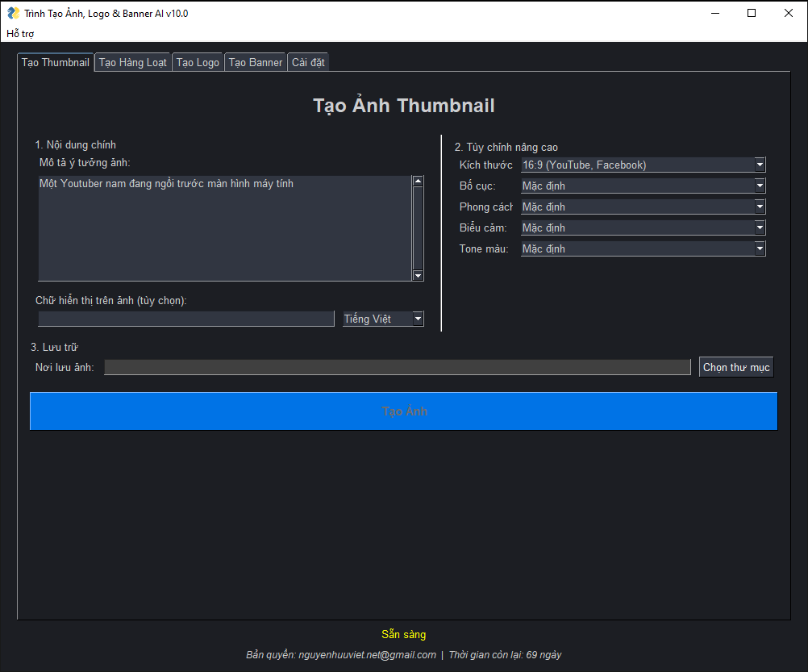Viewport: 808px width, 672px height.
Task: Click the Nơi lưu ảnh path field
Action: coord(398,367)
